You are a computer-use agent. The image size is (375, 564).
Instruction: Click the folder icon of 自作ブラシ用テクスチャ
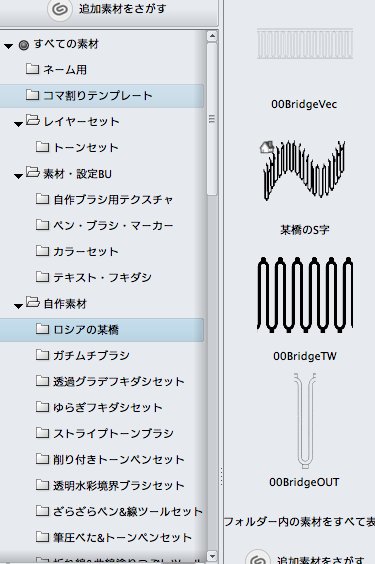tap(42, 199)
